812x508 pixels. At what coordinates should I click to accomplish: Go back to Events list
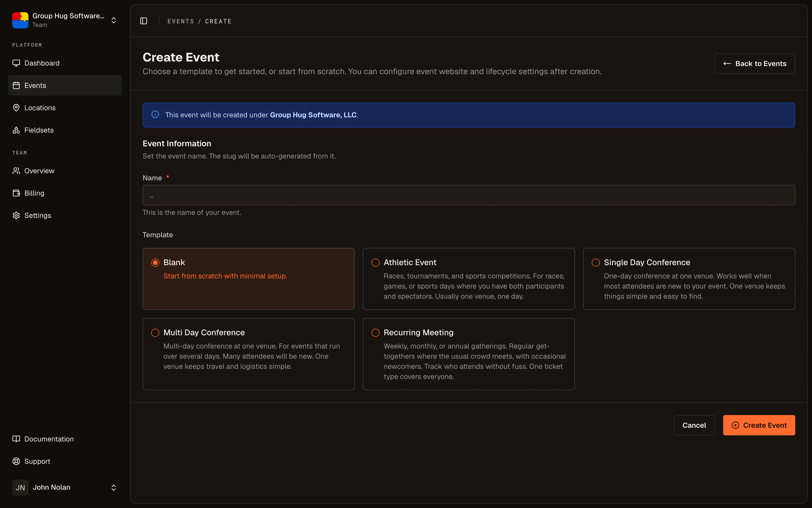click(755, 63)
